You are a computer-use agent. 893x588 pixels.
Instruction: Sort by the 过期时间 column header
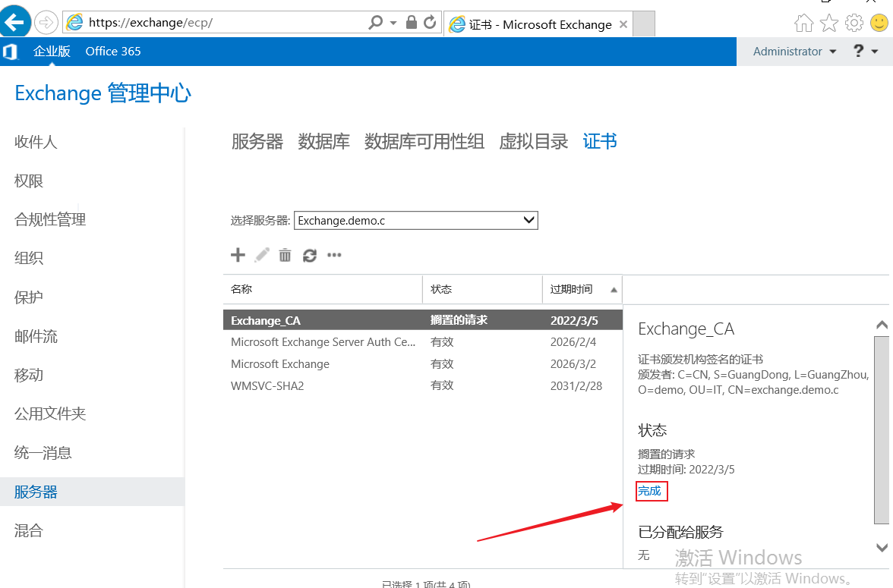coord(572,289)
